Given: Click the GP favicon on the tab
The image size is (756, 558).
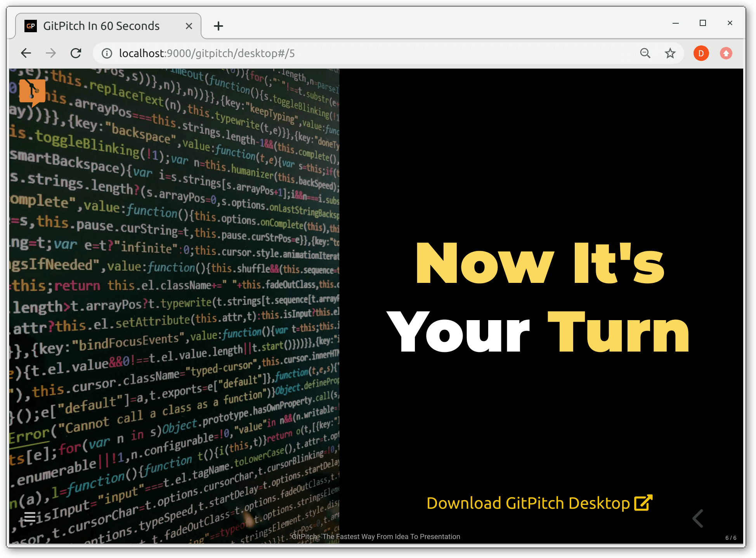Looking at the screenshot, I should [31, 26].
